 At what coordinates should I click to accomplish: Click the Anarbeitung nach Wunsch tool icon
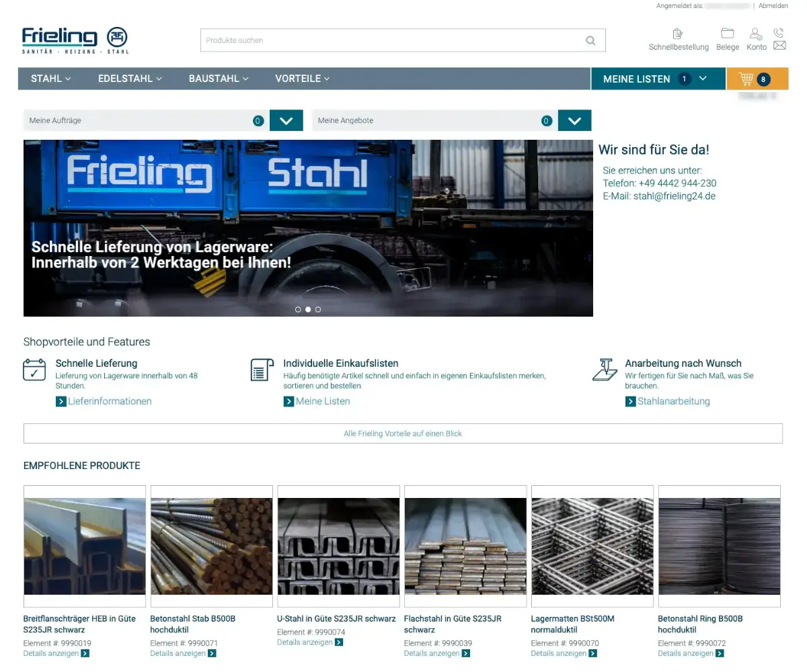(x=605, y=369)
